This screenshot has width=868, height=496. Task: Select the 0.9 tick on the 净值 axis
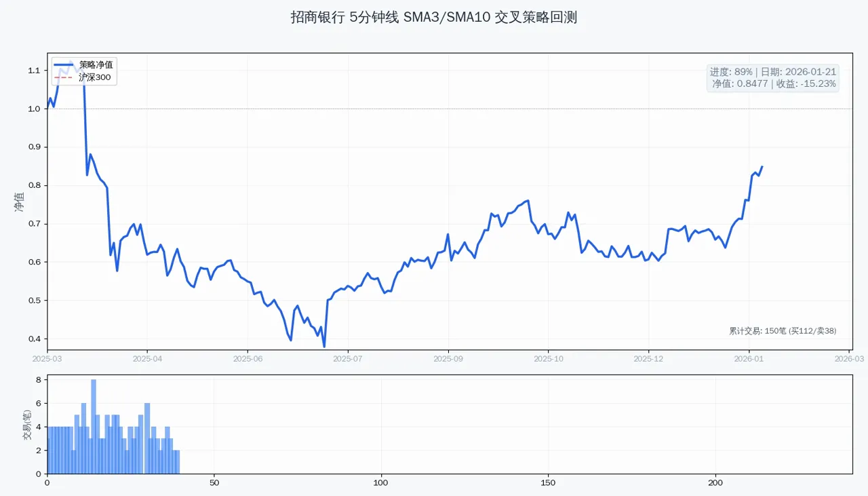pyautogui.click(x=35, y=147)
